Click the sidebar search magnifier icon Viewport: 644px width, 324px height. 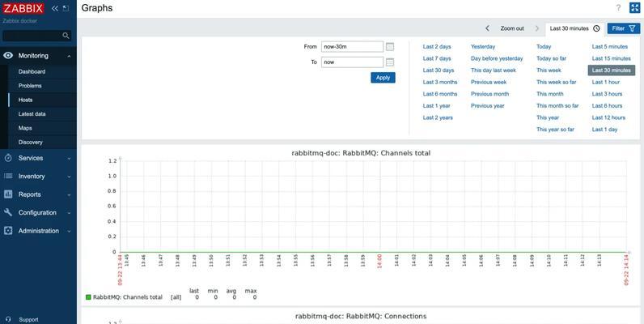pos(66,36)
